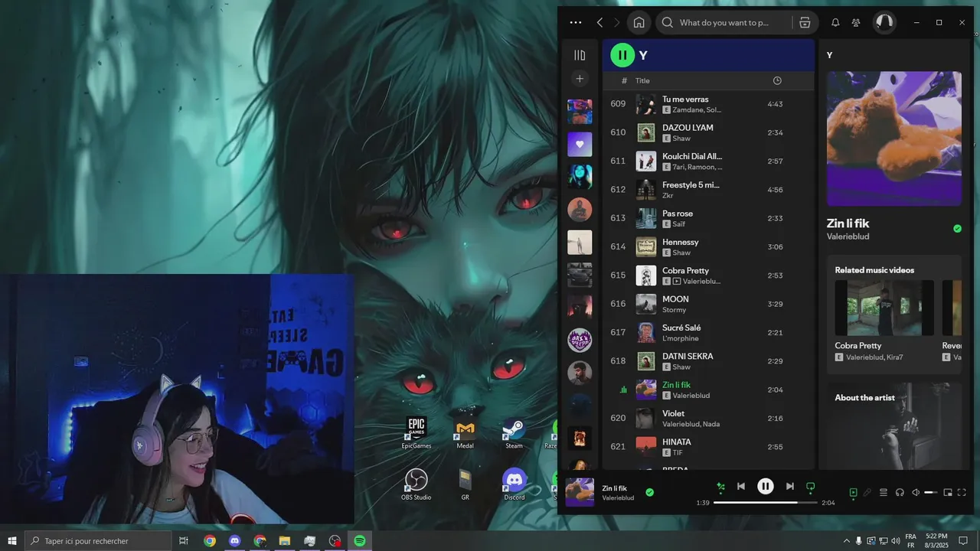Go back with Spotify's back arrow
The height and width of the screenshot is (551, 980).
pyautogui.click(x=599, y=23)
